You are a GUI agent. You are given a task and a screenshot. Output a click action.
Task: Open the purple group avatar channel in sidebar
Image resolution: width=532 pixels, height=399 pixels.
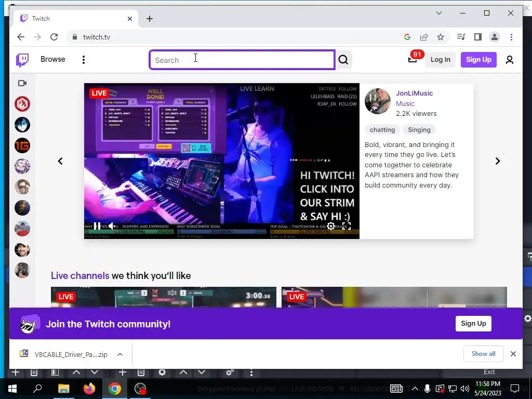[x=22, y=166]
